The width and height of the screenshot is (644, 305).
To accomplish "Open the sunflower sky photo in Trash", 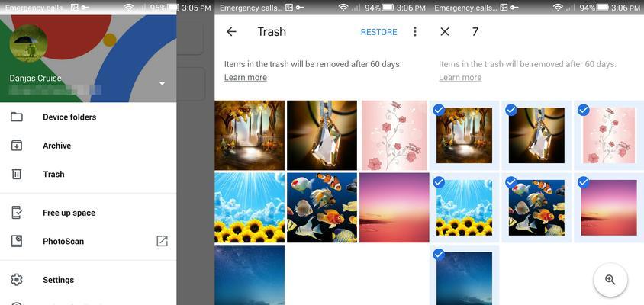I will tap(250, 207).
